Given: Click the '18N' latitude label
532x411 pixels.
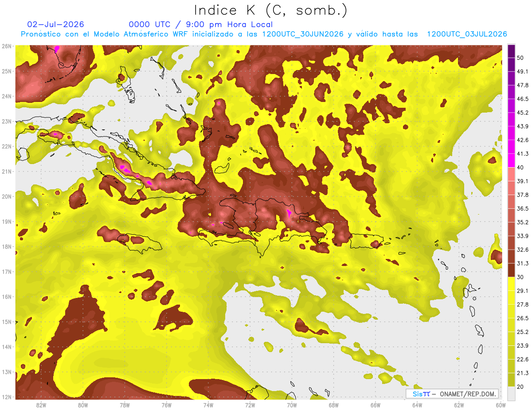Looking at the screenshot, I should pos(7,247).
